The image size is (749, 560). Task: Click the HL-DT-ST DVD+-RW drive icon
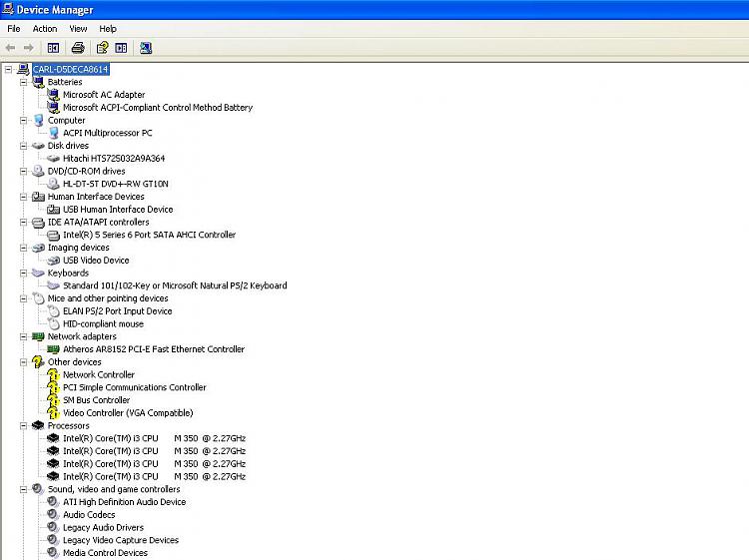pos(54,184)
